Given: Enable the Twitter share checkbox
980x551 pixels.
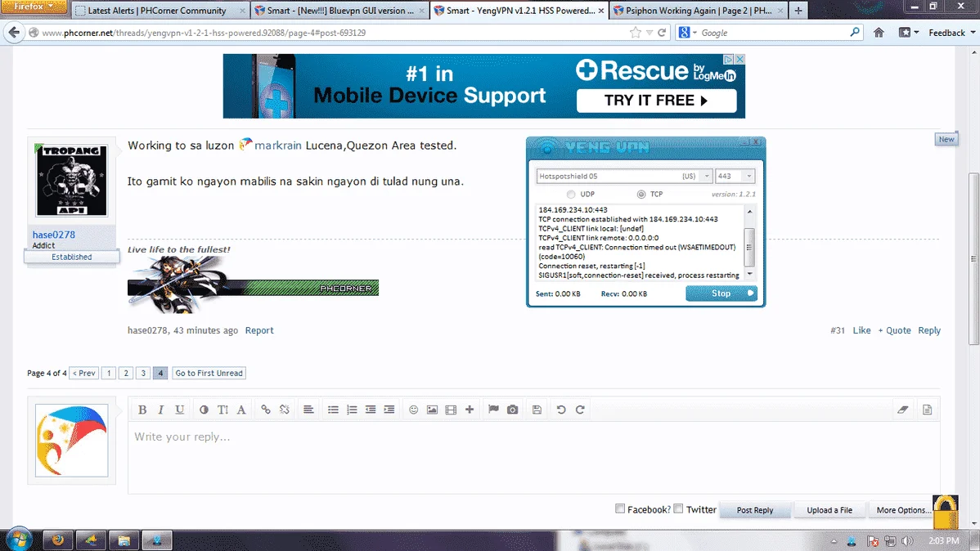Looking at the screenshot, I should pos(678,508).
